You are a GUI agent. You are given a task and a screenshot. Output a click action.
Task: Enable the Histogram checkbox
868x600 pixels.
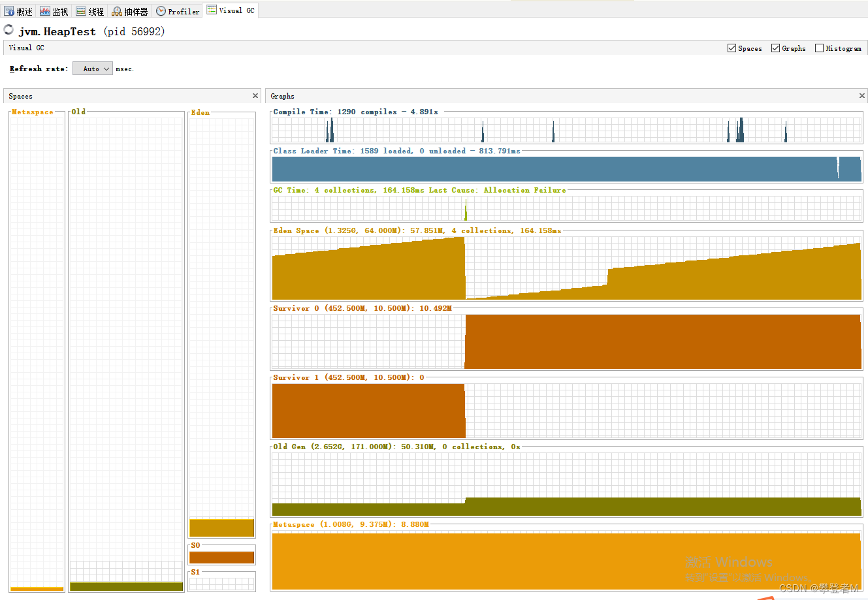pos(819,48)
